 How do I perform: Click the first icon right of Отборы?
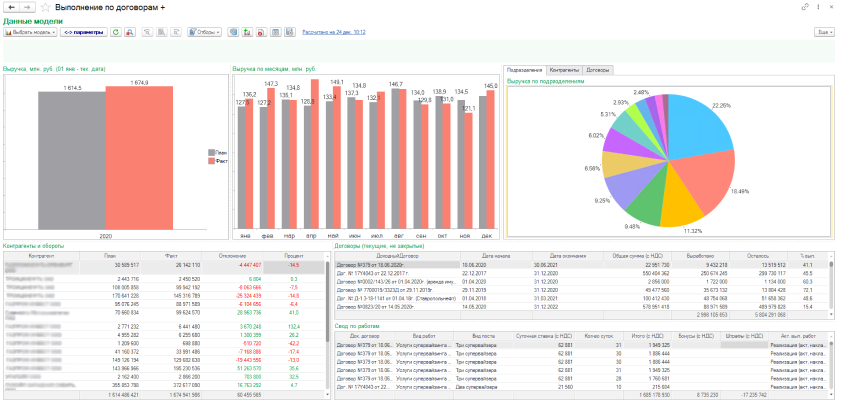(233, 32)
